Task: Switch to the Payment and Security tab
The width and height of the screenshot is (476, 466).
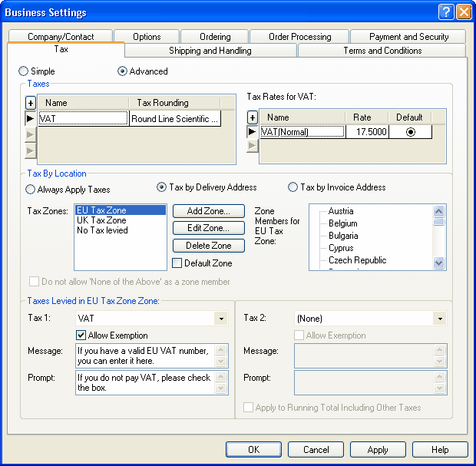Action: click(x=407, y=36)
